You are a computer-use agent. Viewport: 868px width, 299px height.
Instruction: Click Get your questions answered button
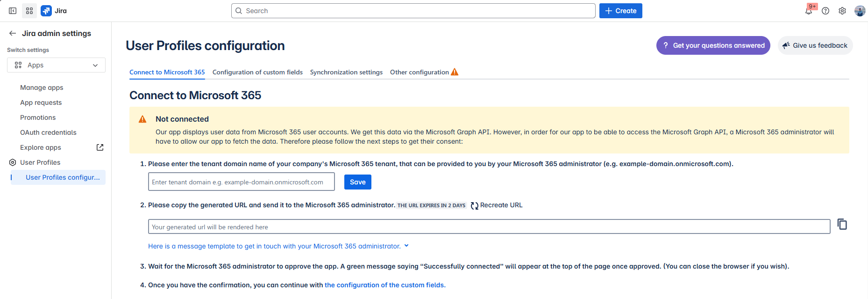point(713,45)
